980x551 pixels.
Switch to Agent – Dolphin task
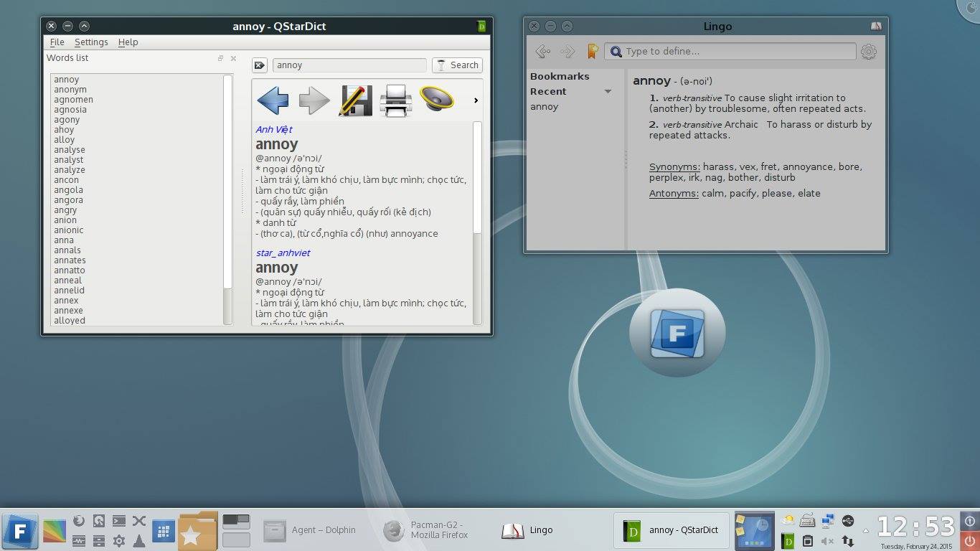309,531
